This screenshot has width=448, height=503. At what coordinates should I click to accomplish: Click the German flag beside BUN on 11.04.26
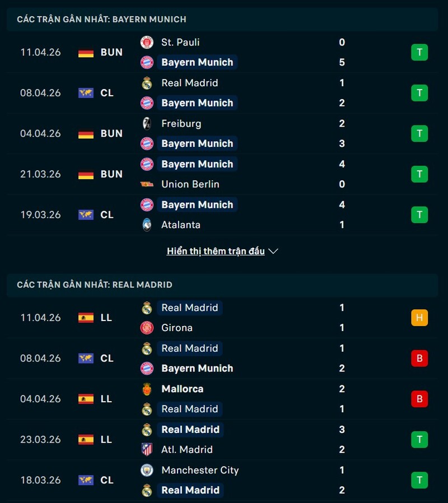[86, 53]
